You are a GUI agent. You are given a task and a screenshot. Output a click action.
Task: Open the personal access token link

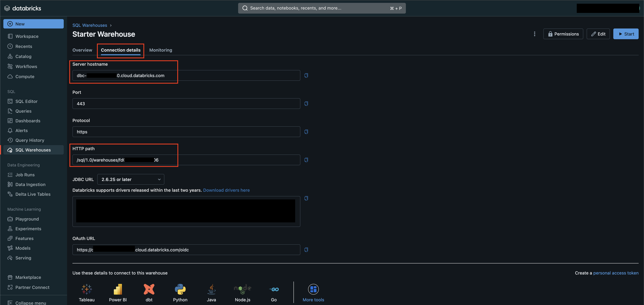coord(616,273)
